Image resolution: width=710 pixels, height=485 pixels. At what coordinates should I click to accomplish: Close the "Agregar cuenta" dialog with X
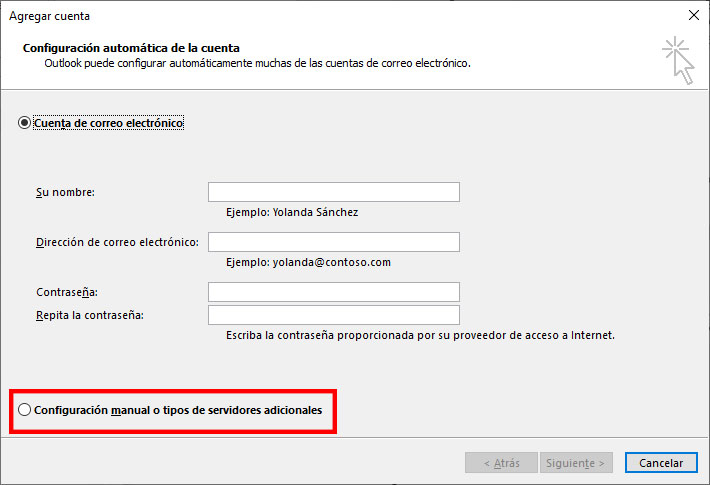(x=694, y=15)
